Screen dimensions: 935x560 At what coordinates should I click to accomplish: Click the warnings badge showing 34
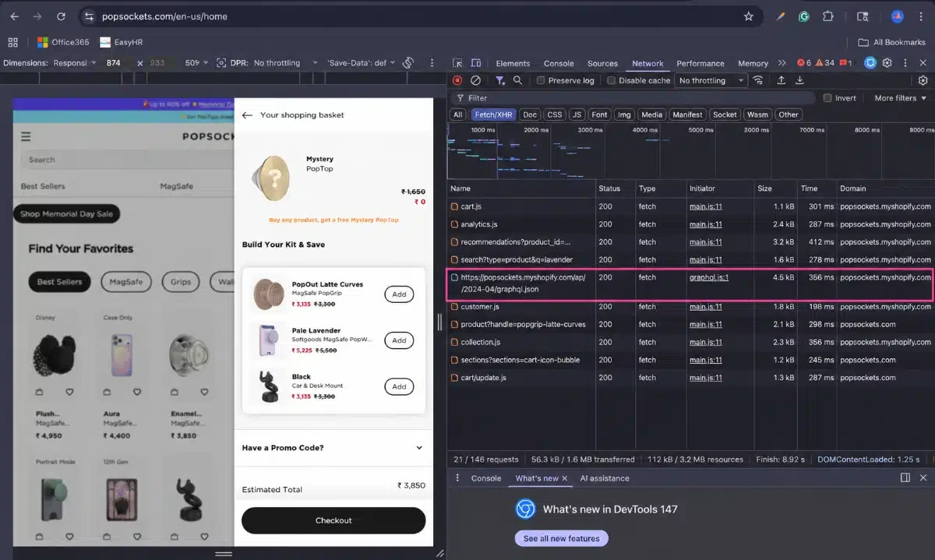[x=824, y=63]
